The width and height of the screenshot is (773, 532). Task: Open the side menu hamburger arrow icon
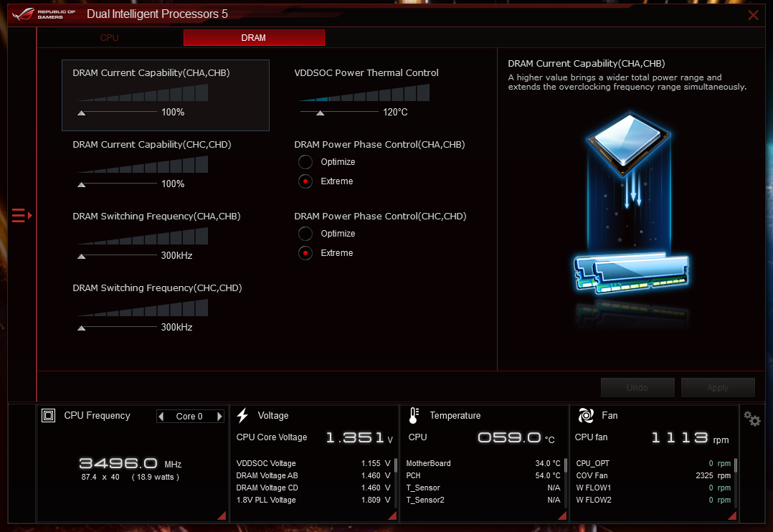click(x=22, y=216)
